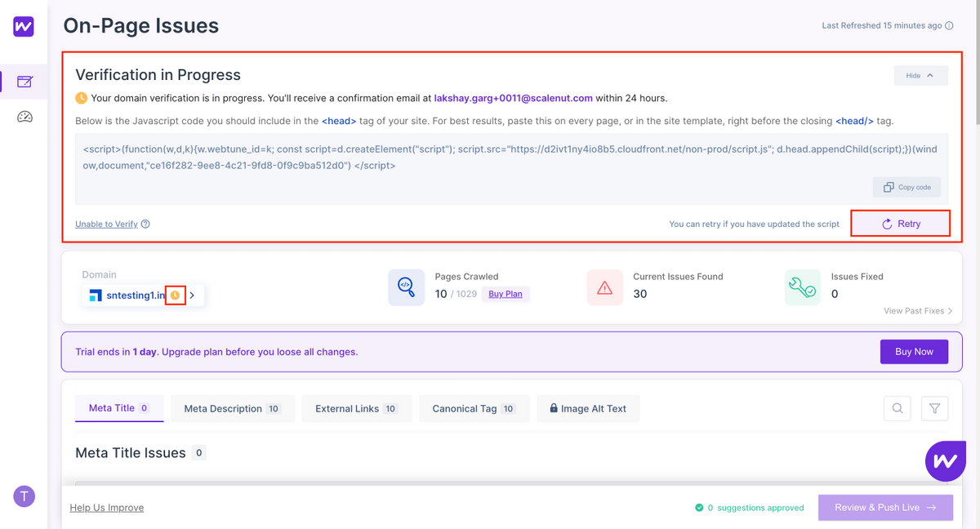Viewport: 980px width, 529px height.
Task: Switch to the Meta Description tab
Action: 233,409
